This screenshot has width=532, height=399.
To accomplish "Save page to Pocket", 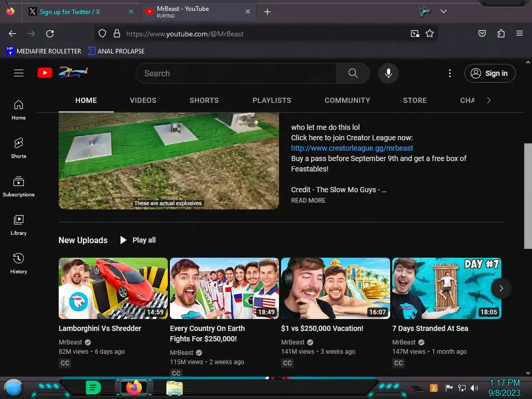I will pyautogui.click(x=482, y=33).
